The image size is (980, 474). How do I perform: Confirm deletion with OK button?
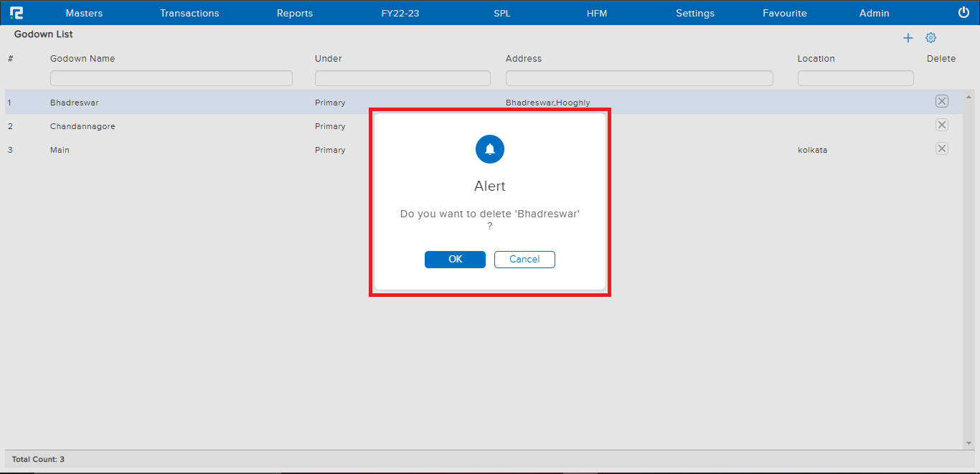(455, 260)
